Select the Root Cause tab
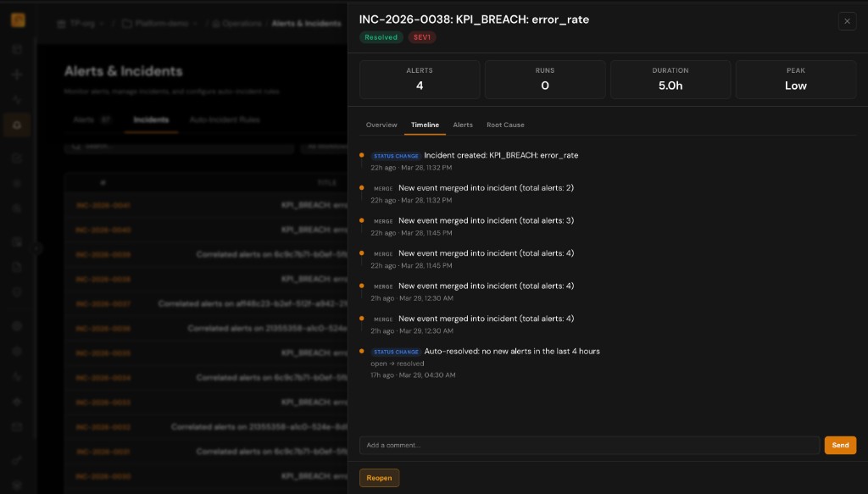868x494 pixels. point(505,125)
